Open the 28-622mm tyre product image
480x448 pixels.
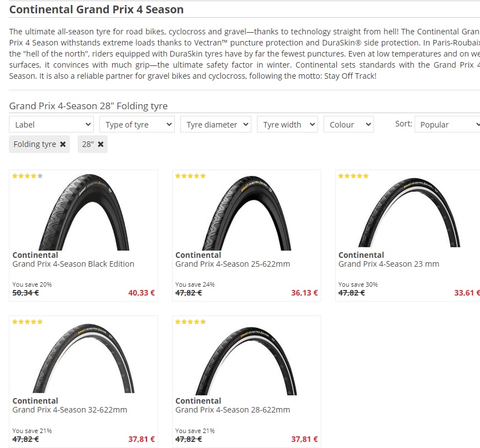tap(246, 361)
